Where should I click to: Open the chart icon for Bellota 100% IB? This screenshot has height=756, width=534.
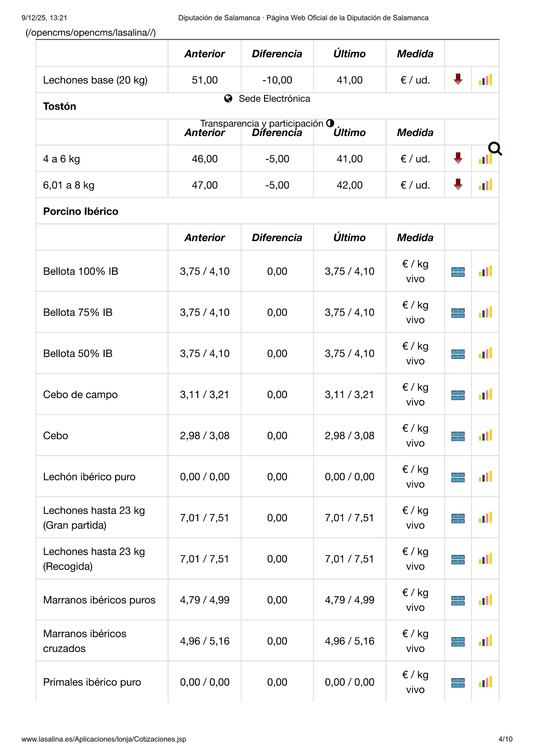[485, 271]
